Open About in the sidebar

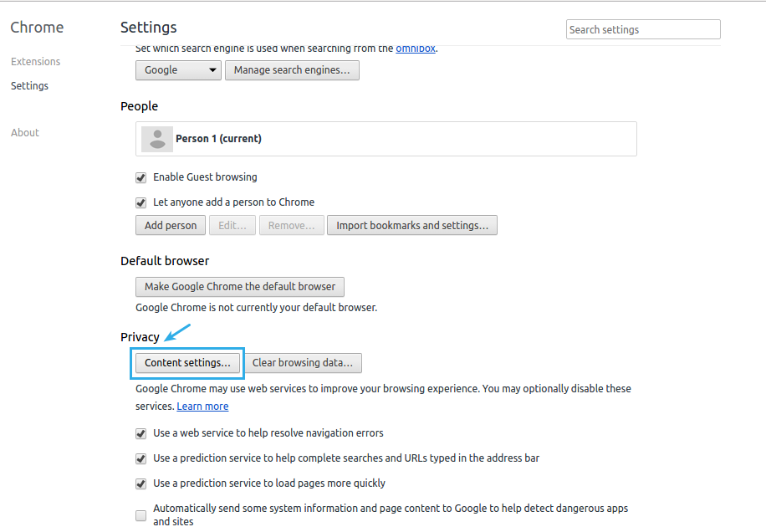[25, 133]
